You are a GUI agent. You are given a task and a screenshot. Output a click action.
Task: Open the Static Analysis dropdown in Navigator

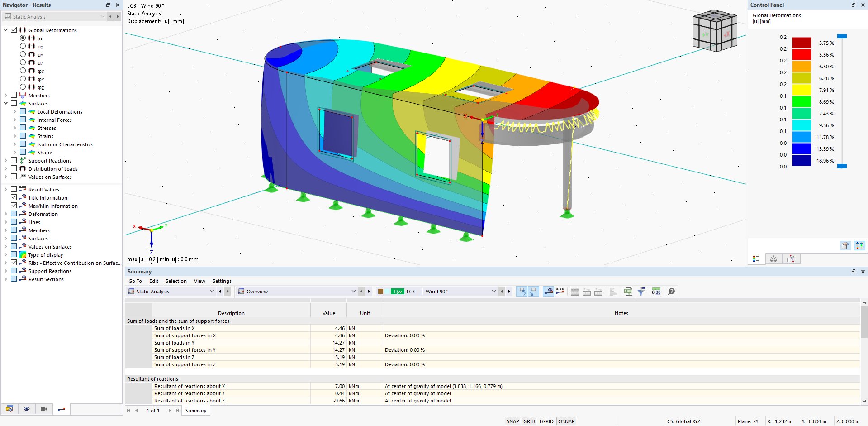(55, 17)
